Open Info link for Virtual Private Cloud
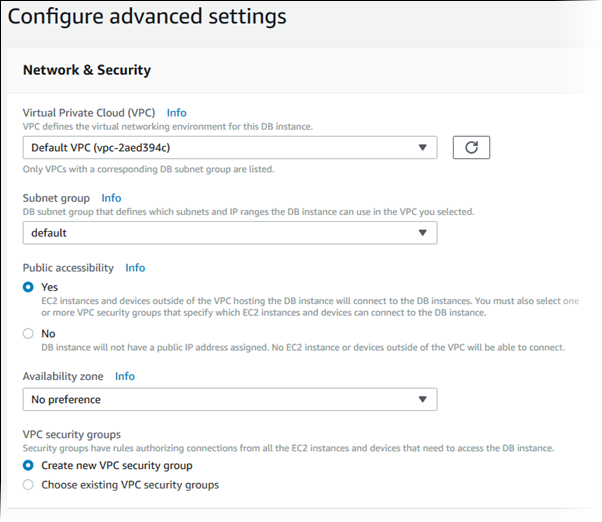 [176, 113]
